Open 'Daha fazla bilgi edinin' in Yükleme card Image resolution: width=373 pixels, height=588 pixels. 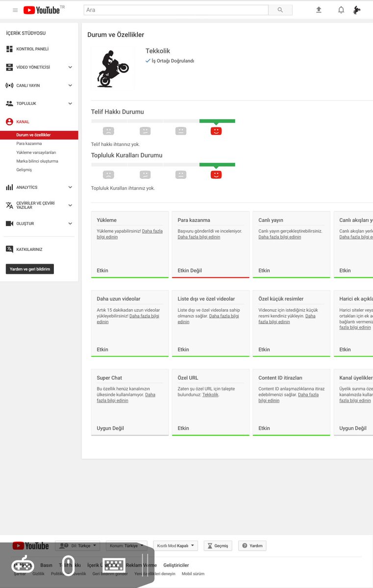coord(129,234)
